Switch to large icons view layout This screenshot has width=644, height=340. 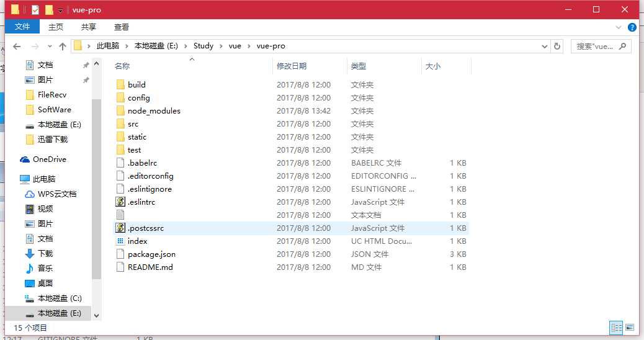630,327
